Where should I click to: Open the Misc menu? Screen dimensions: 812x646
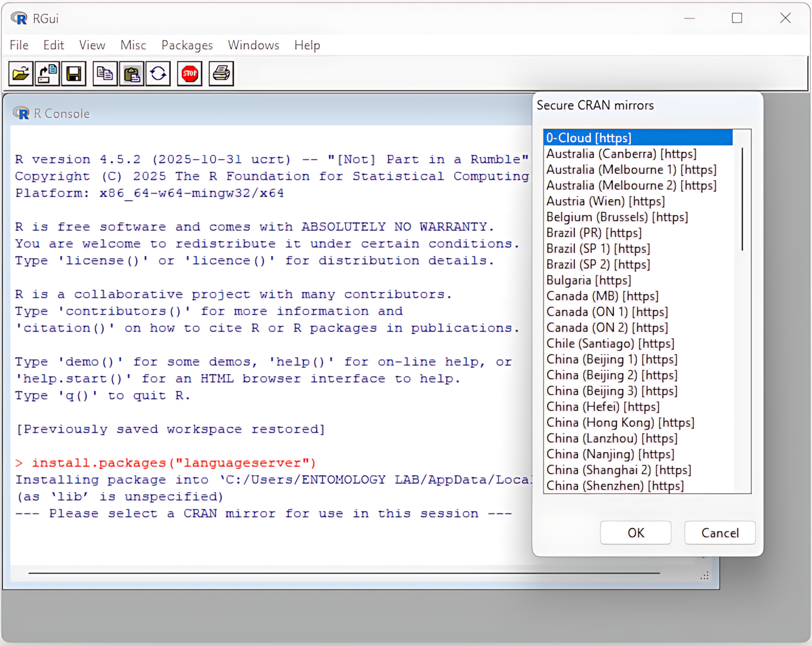point(133,45)
